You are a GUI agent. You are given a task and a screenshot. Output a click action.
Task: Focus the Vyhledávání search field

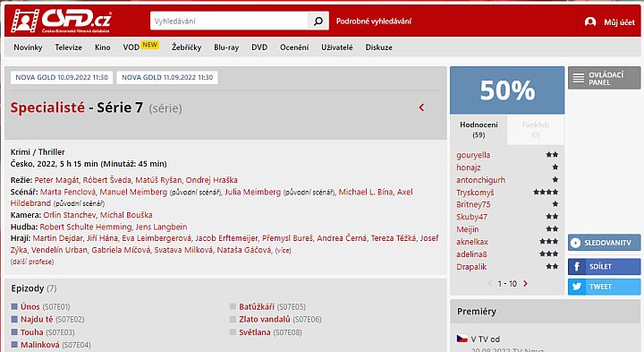(x=229, y=21)
